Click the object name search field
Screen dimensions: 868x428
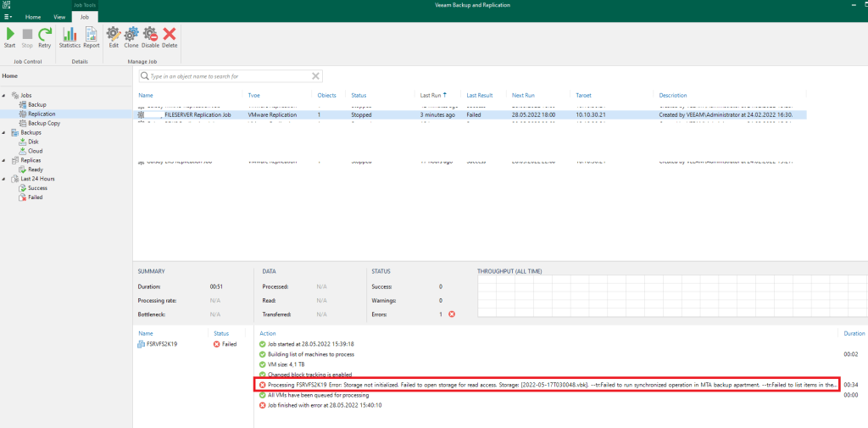pyautogui.click(x=225, y=76)
